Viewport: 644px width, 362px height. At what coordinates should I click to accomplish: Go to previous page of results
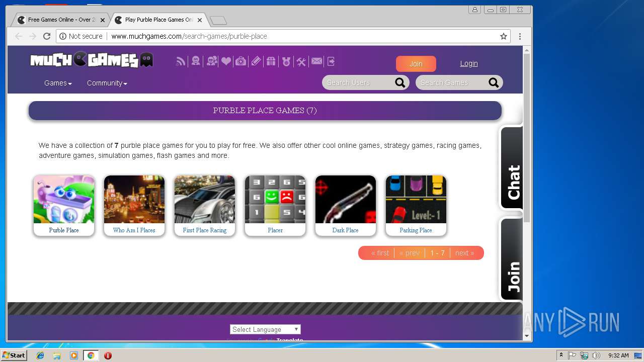pyautogui.click(x=409, y=253)
